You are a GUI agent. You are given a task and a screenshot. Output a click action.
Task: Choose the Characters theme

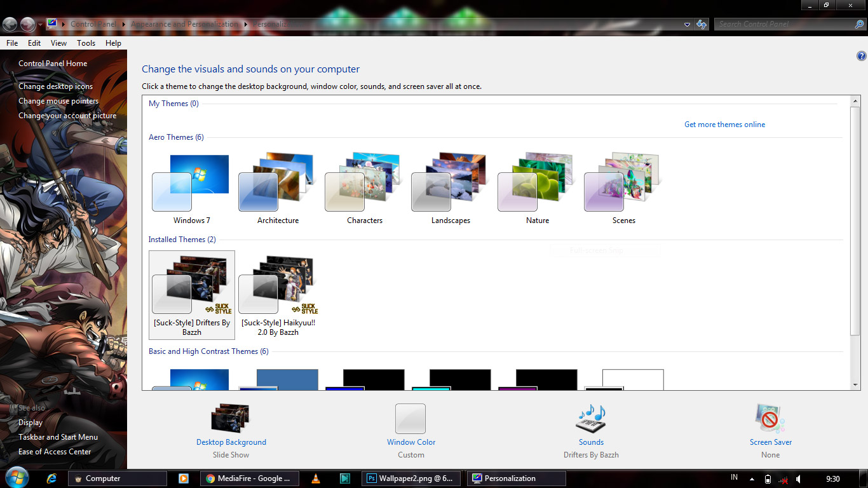click(364, 189)
